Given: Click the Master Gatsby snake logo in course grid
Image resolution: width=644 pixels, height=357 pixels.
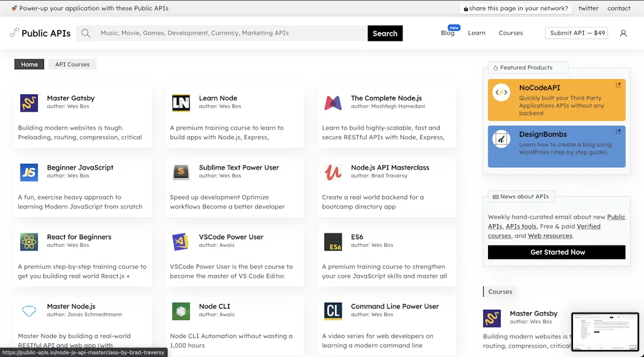Looking at the screenshot, I should (x=29, y=103).
